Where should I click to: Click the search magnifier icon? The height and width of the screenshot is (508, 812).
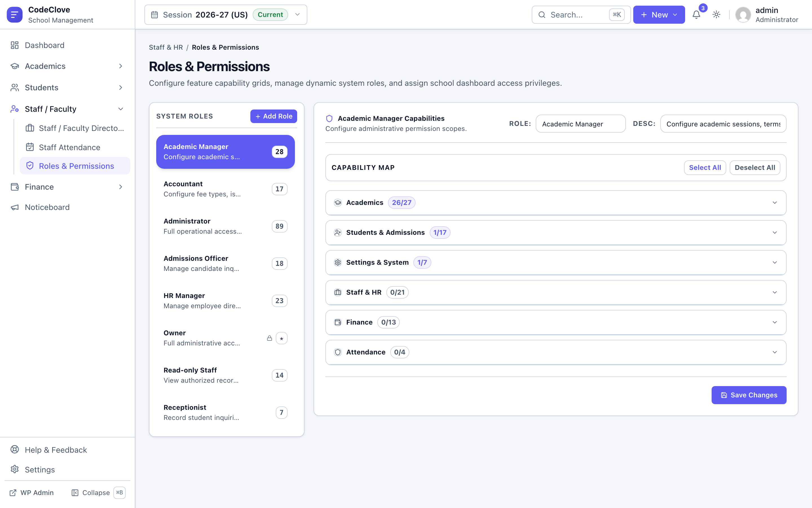[x=542, y=15]
